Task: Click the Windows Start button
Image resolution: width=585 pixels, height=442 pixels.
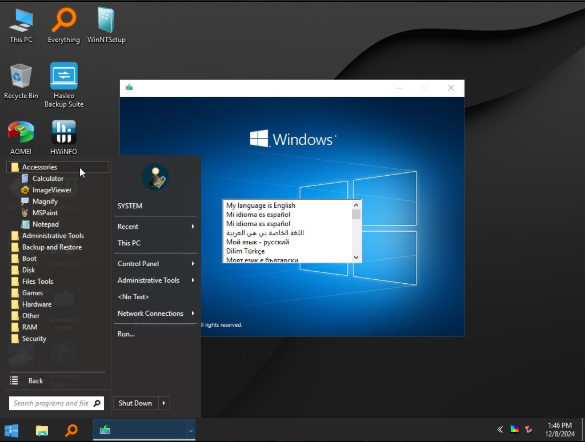Action: tap(11, 430)
